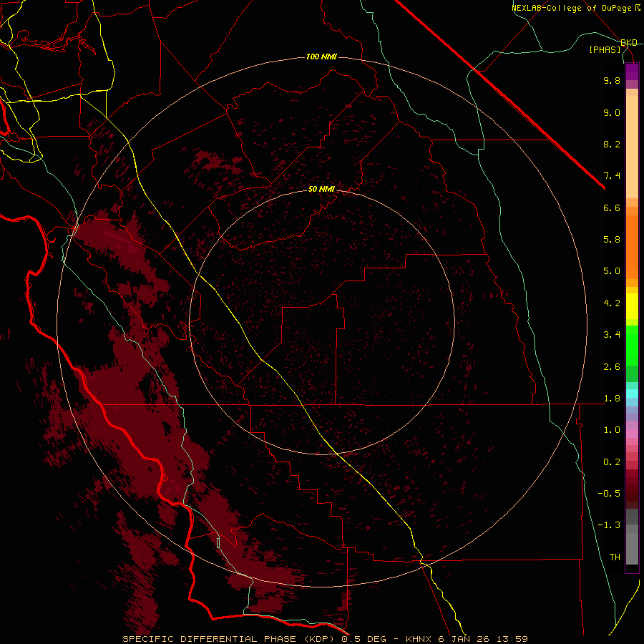Click the 5.8 value on the scale
The height and width of the screenshot is (644, 644).
click(612, 240)
